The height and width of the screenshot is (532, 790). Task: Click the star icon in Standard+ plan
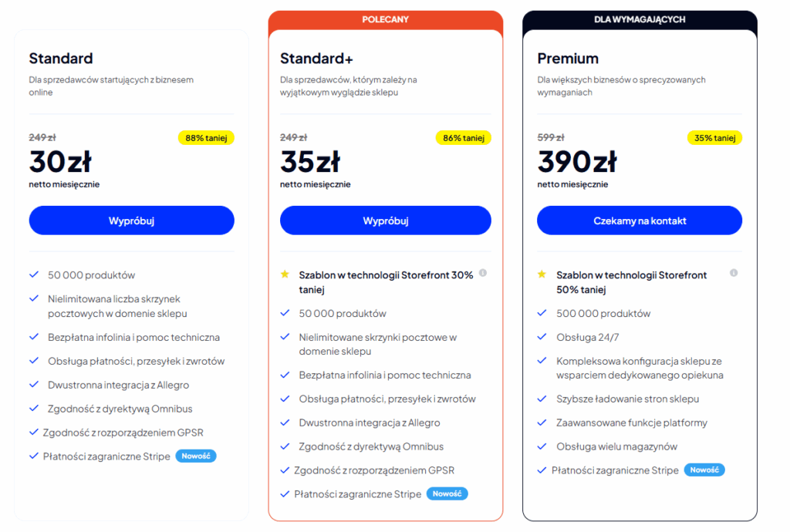tap(285, 274)
